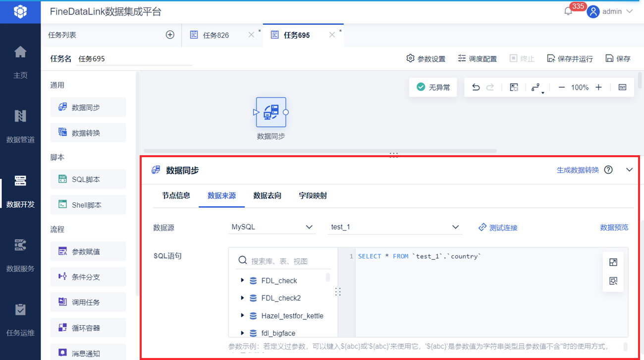The width and height of the screenshot is (644, 360).
Task: Open 参数设置 parameter settings
Action: tap(426, 59)
